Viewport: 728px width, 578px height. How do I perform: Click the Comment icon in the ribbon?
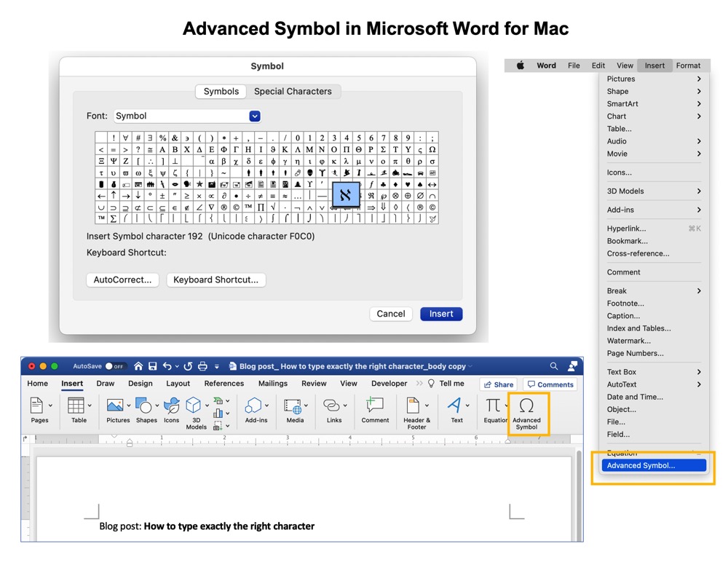coord(375,405)
